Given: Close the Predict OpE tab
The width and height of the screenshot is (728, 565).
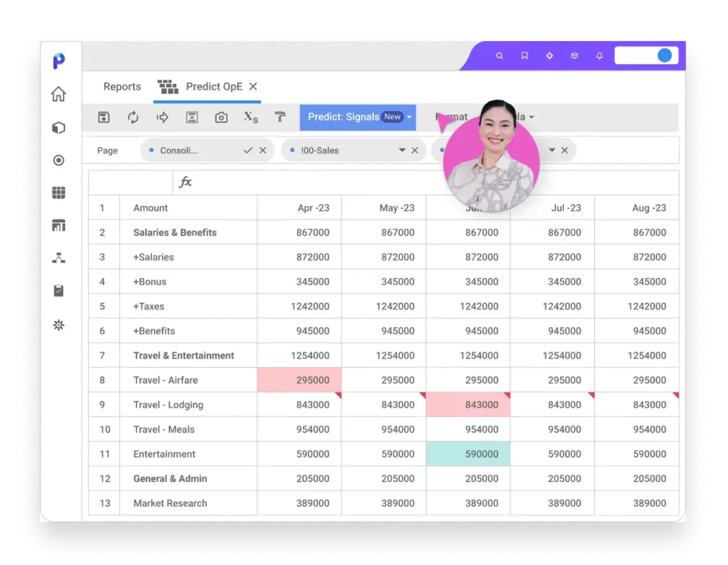Looking at the screenshot, I should click(x=253, y=86).
